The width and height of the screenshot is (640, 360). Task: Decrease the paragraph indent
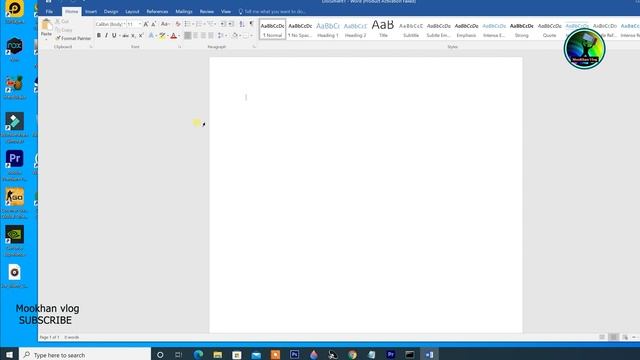click(x=222, y=24)
